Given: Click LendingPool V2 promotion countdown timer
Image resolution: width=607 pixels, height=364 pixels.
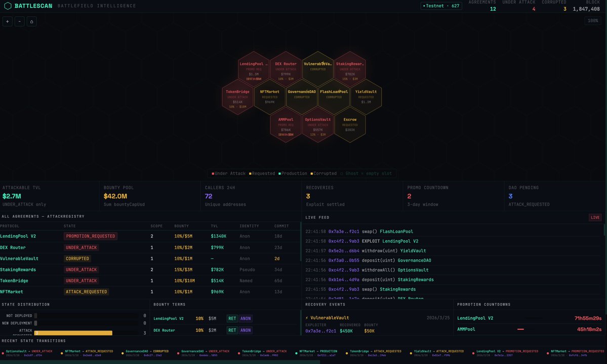Looking at the screenshot, I should 588,318.
